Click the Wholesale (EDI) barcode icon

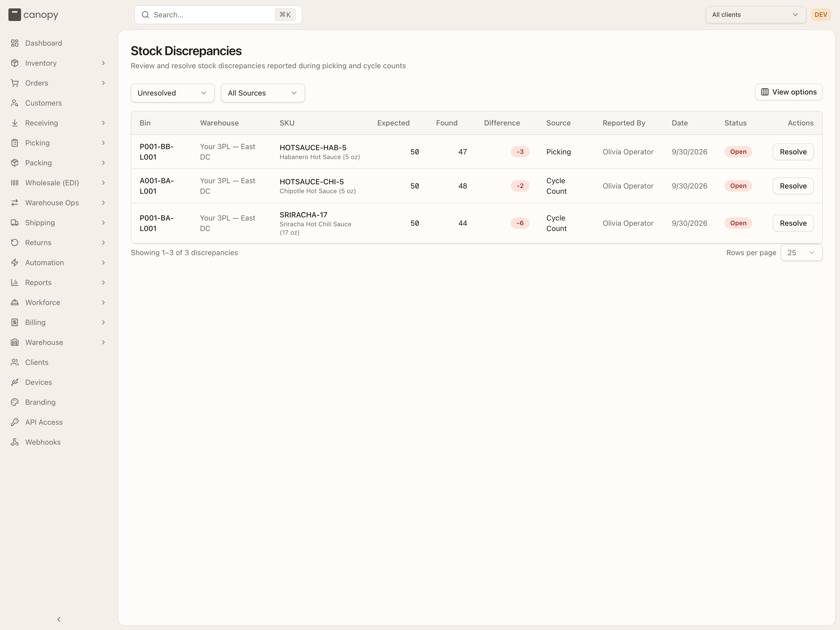(15, 183)
